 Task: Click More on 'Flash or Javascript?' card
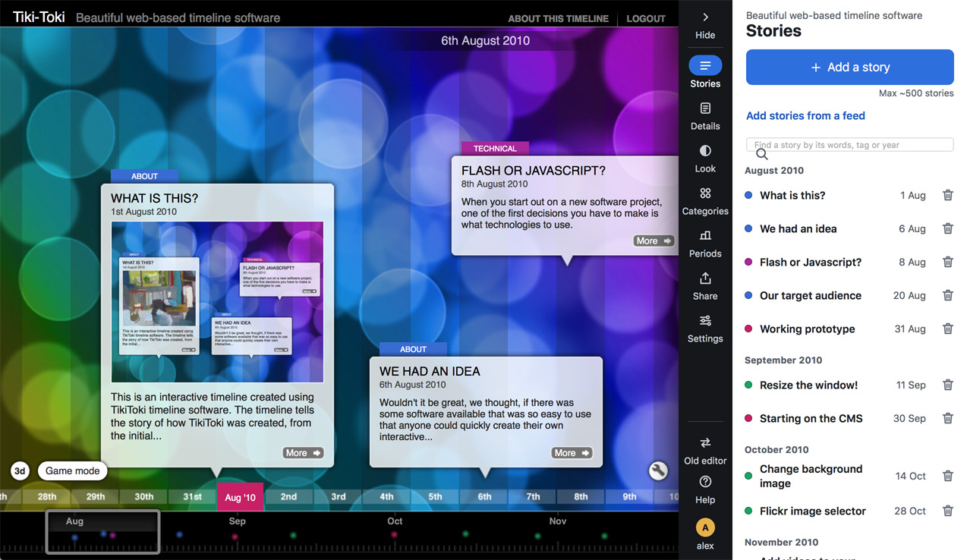point(654,241)
